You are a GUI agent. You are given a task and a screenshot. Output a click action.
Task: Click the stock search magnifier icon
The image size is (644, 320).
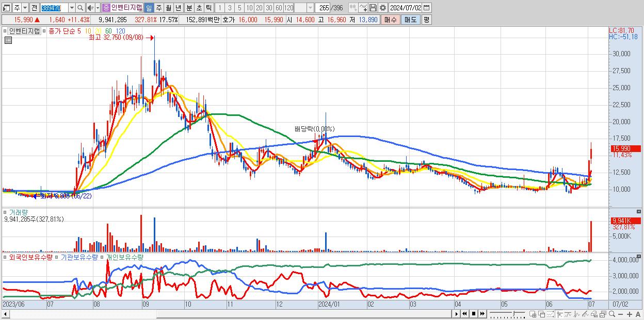coord(80,8)
